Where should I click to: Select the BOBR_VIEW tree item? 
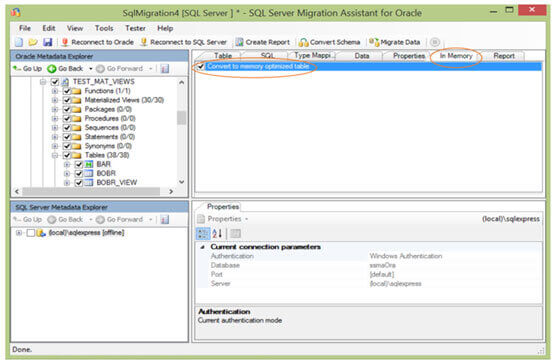tap(117, 183)
